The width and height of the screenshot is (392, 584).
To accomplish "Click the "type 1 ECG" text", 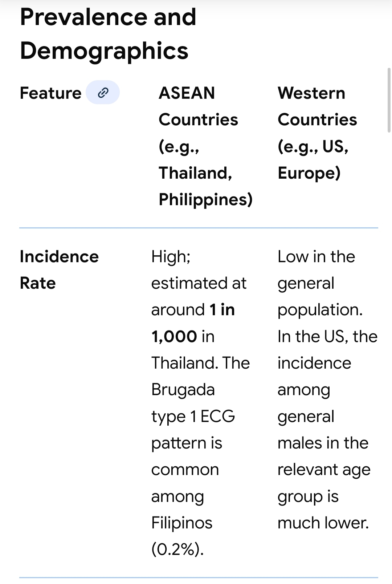I will [x=193, y=416].
